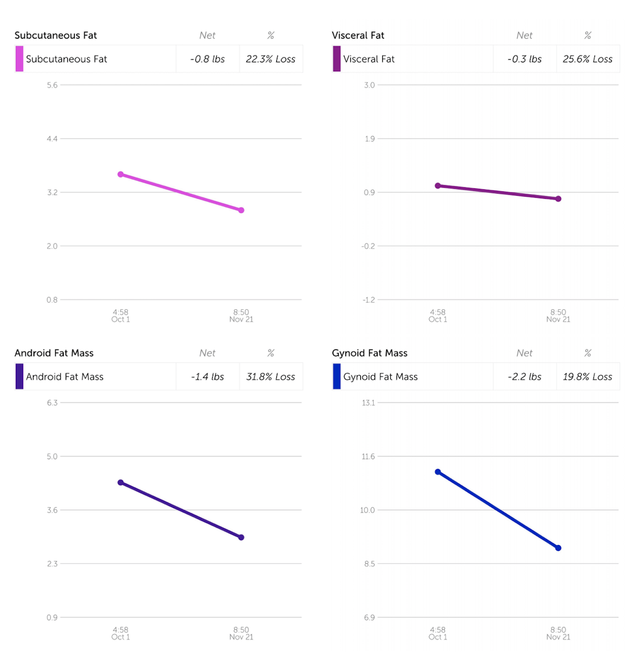
Task: Pick the Gynoid Fat Mass Oct 1 point
Action: [438, 472]
